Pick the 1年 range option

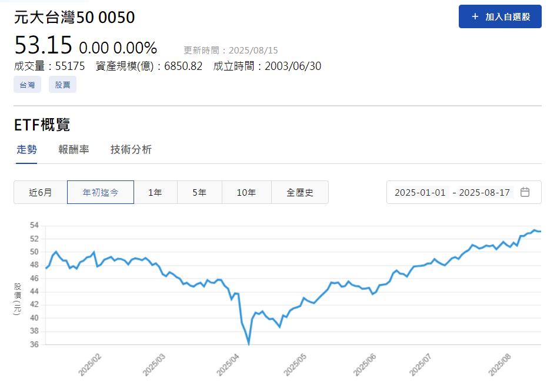pos(155,192)
